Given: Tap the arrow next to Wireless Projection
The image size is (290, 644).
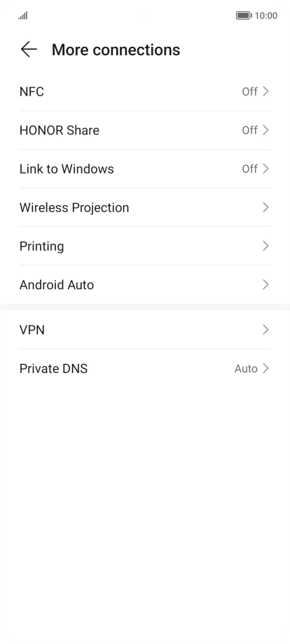Looking at the screenshot, I should tap(265, 207).
